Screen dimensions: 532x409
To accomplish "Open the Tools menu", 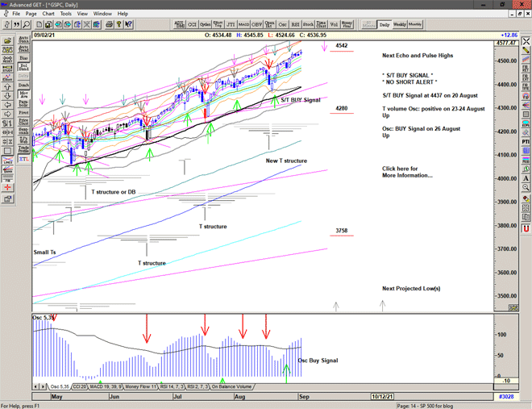I will click(x=66, y=14).
